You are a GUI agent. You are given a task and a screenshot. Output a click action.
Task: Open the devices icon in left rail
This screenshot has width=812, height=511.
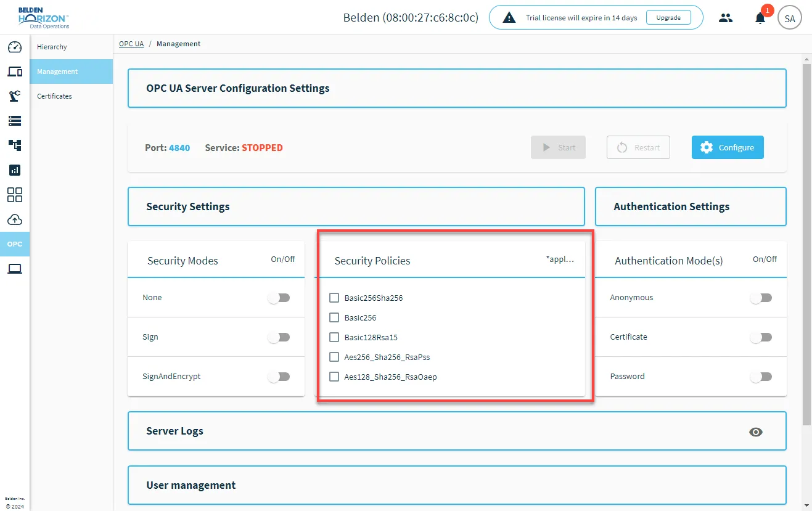(15, 72)
